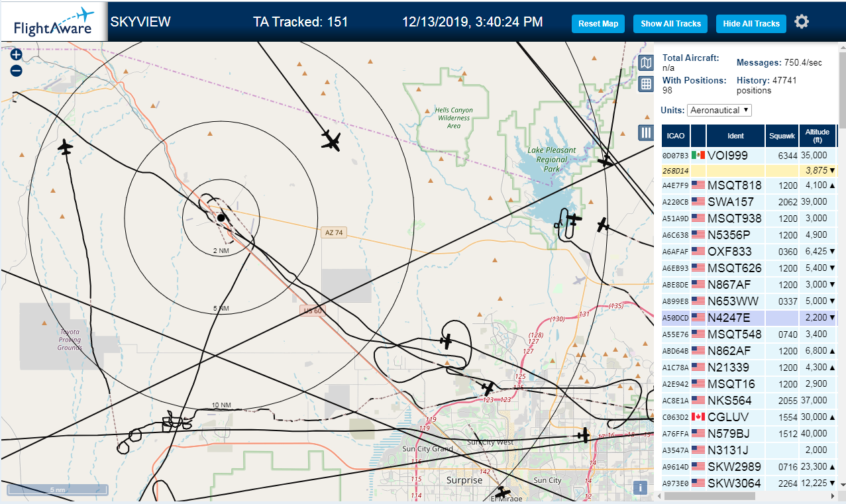Sort table by Ident column header
The image size is (846, 504).
[x=735, y=136]
